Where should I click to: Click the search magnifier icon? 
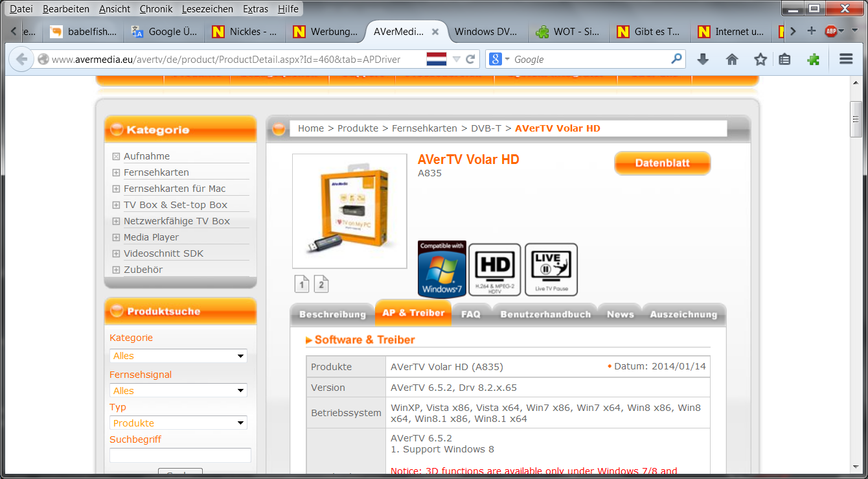[x=676, y=59]
